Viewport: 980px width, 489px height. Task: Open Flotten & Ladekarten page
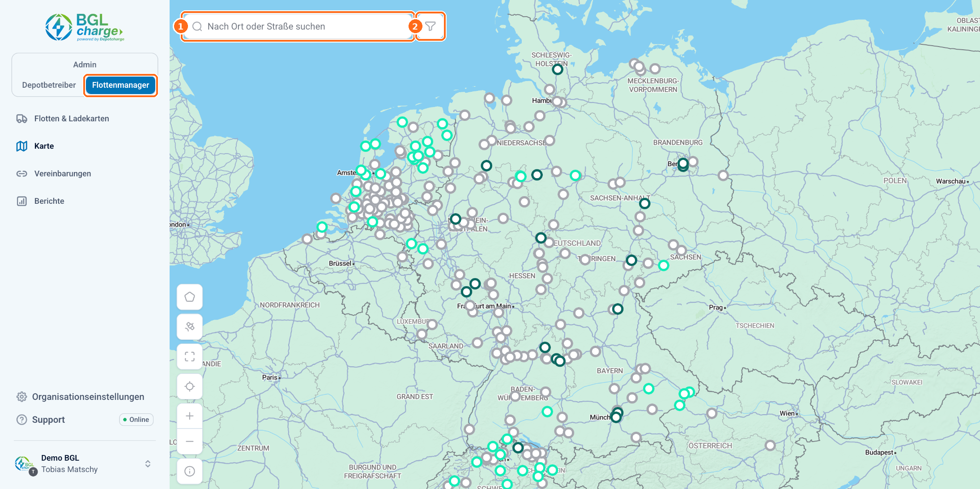click(72, 119)
